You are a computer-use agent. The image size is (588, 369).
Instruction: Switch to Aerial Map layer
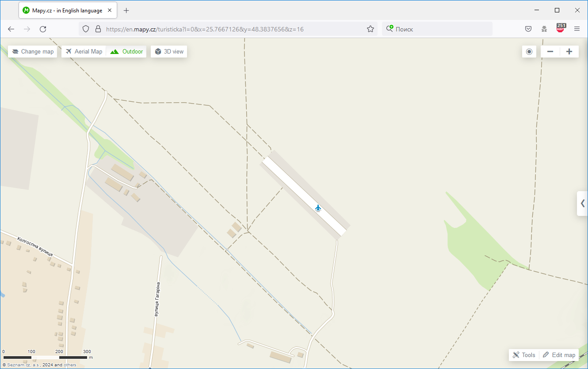84,52
